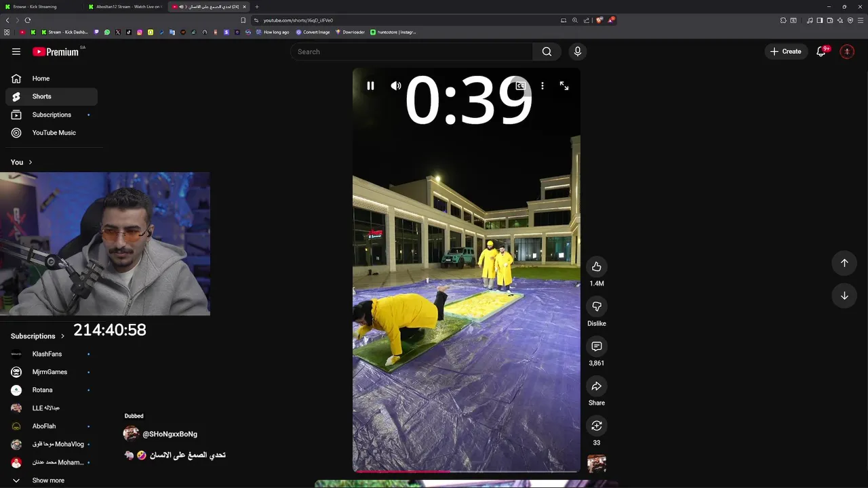Open the @SHoNgxxBoNg channel name
Viewport: 868px width, 488px height.
click(170, 434)
